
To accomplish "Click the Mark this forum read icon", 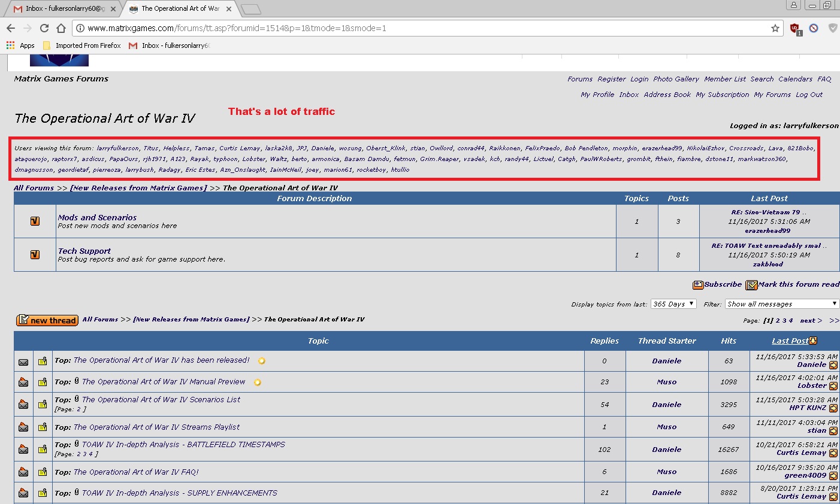I will tap(752, 285).
